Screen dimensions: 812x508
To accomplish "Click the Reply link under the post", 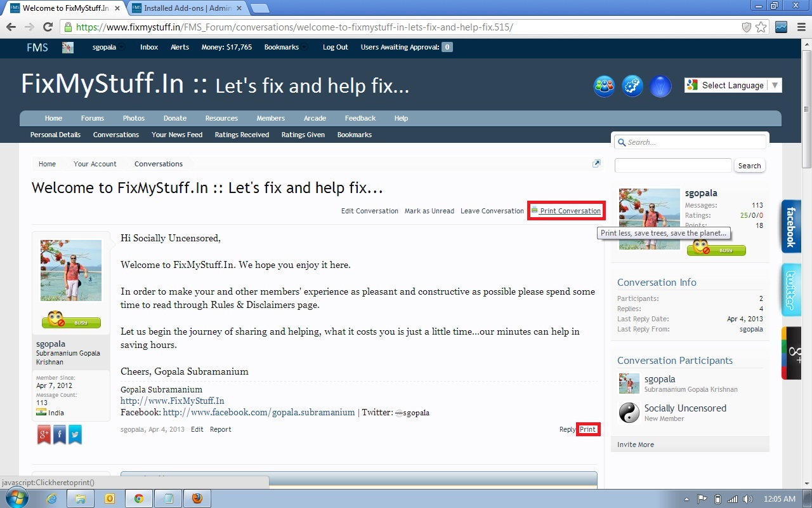I will click(x=567, y=429).
